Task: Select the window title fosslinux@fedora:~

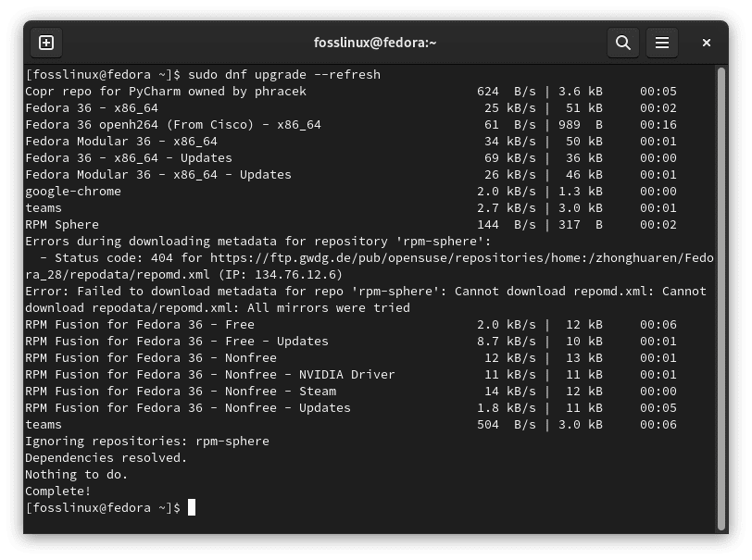Action: coord(376,42)
